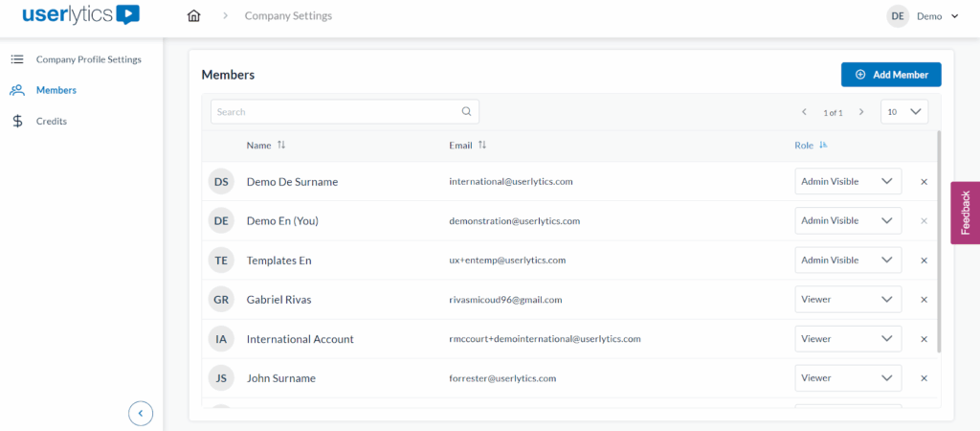Open Credits in the sidebar

coord(51,122)
